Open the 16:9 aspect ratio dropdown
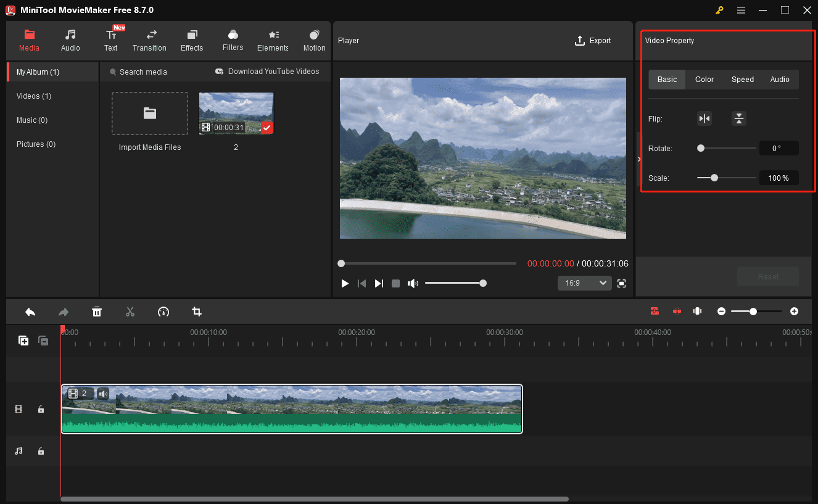 point(584,283)
